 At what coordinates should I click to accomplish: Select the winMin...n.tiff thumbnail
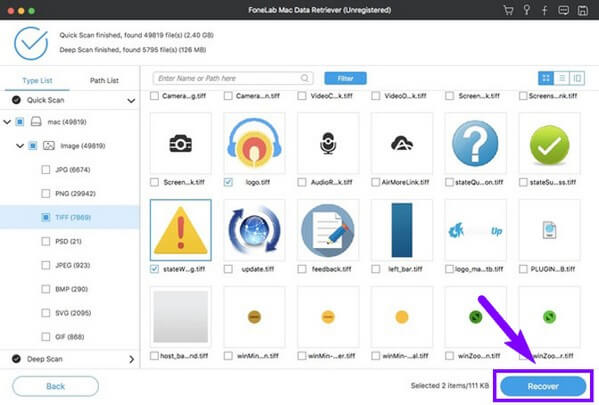254,317
